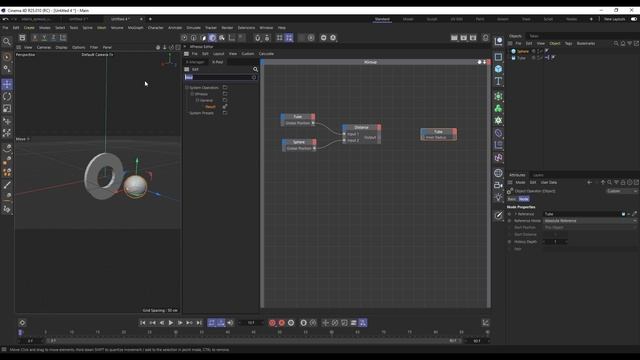Image resolution: width=640 pixels, height=360 pixels.
Task: Expand the Reference property arrow
Action: pos(516,214)
